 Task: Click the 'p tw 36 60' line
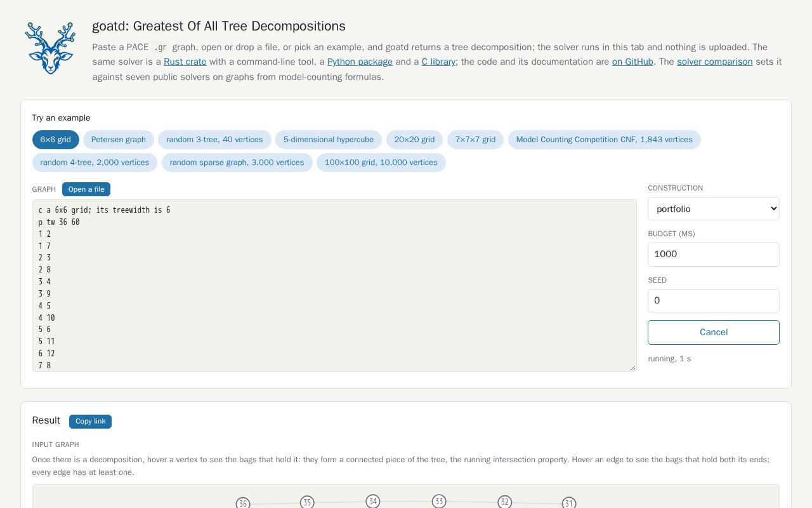tap(59, 222)
